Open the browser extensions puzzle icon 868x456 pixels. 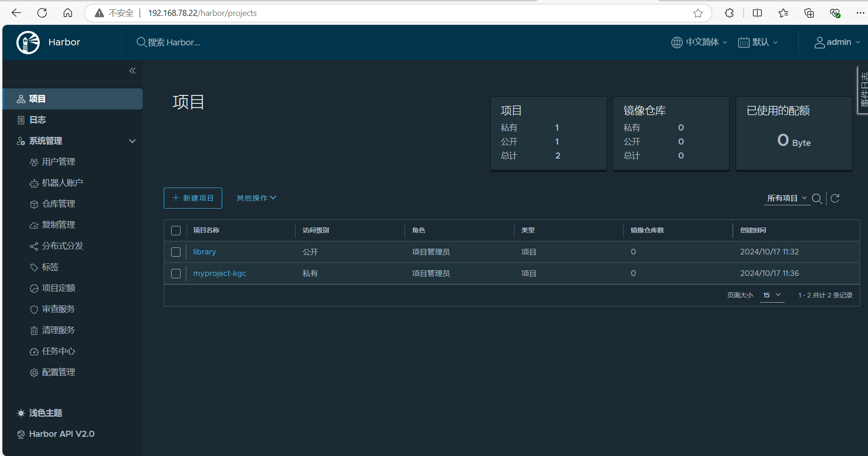729,13
